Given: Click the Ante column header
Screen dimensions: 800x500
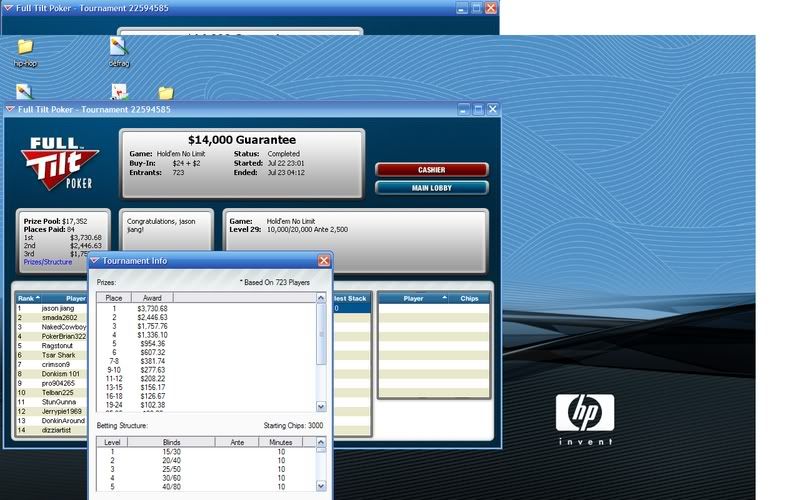Looking at the screenshot, I should pos(237,442).
